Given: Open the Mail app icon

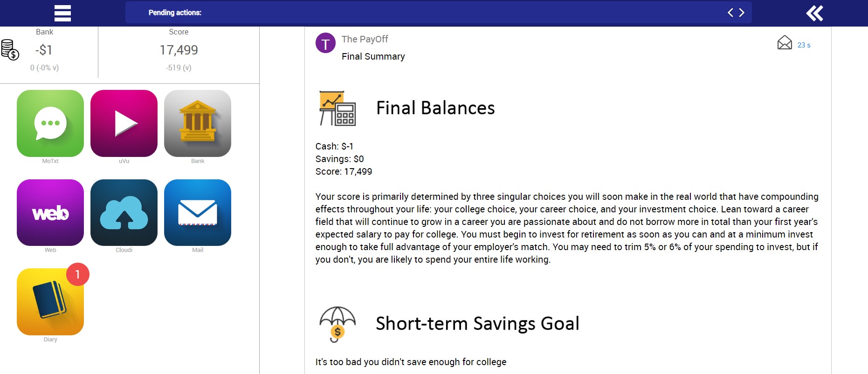Looking at the screenshot, I should coord(198,213).
